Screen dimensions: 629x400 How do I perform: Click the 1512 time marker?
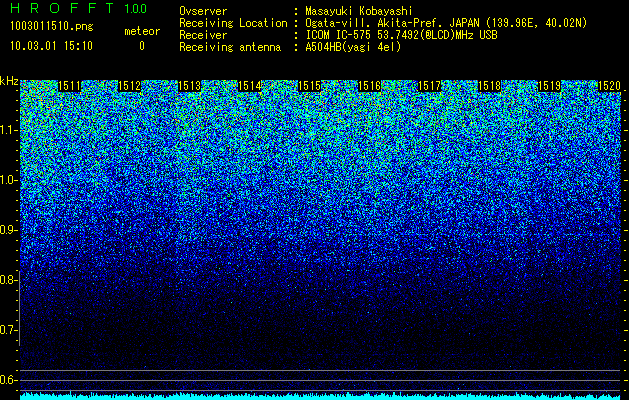tap(130, 86)
